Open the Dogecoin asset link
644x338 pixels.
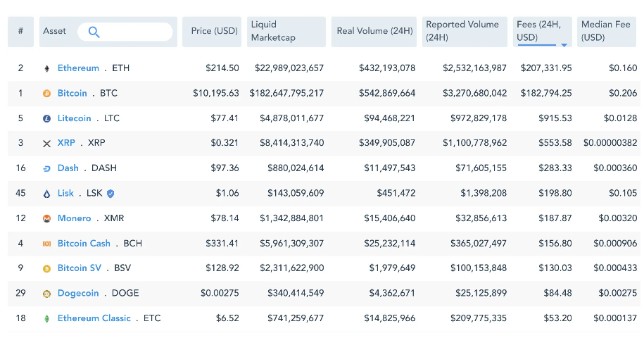tap(78, 293)
